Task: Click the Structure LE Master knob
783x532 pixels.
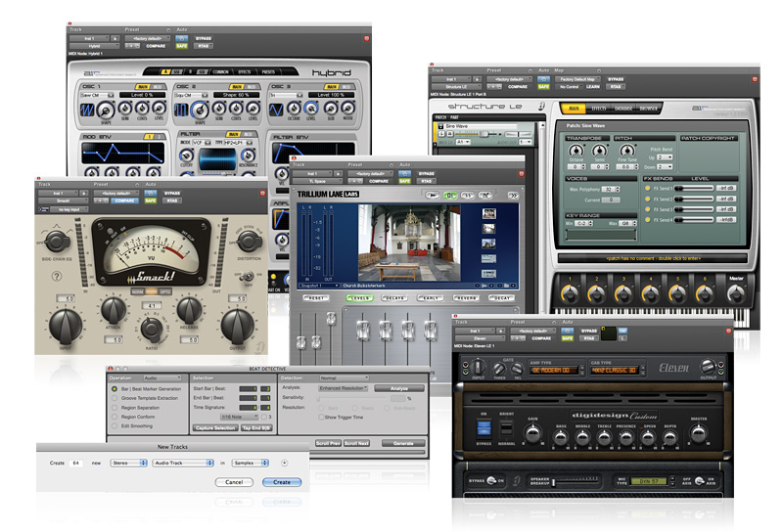Action: click(736, 294)
